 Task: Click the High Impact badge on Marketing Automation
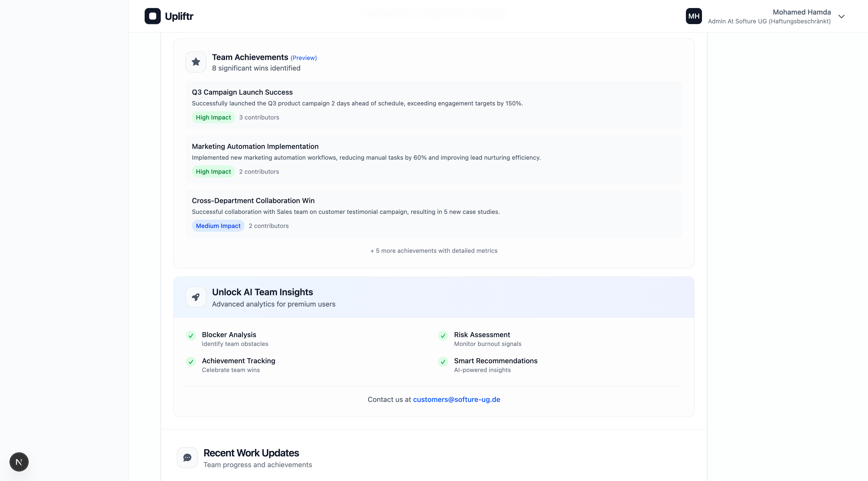[213, 171]
